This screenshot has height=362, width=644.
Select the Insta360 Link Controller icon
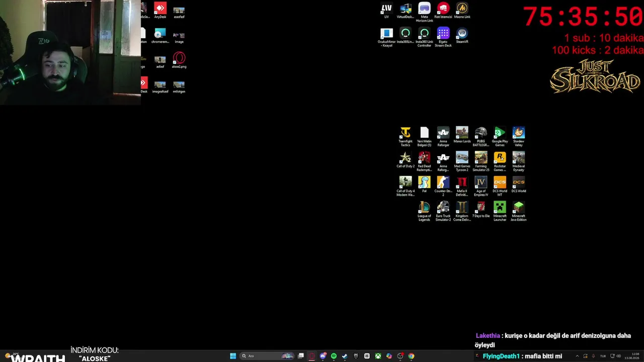pos(424,37)
